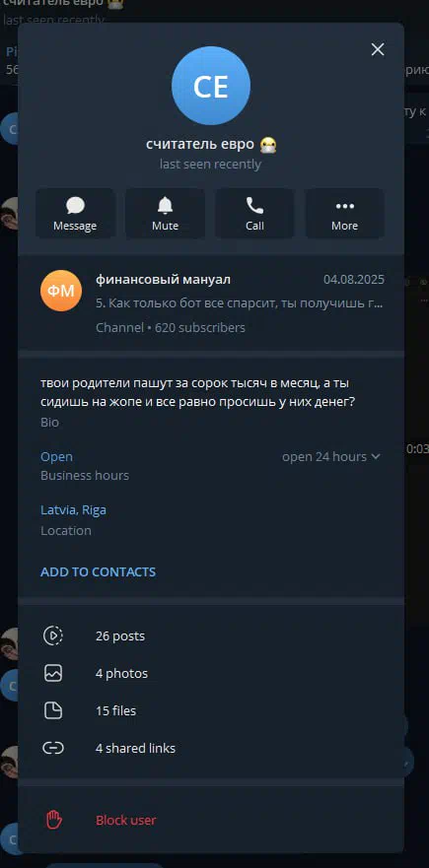Open the 15 files document icon

[x=53, y=710]
